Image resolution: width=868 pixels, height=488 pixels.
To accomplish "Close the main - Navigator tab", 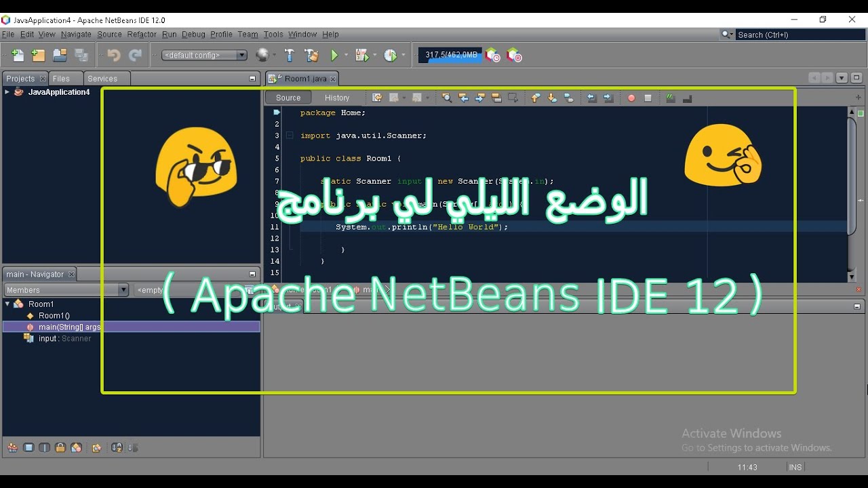I will point(71,274).
